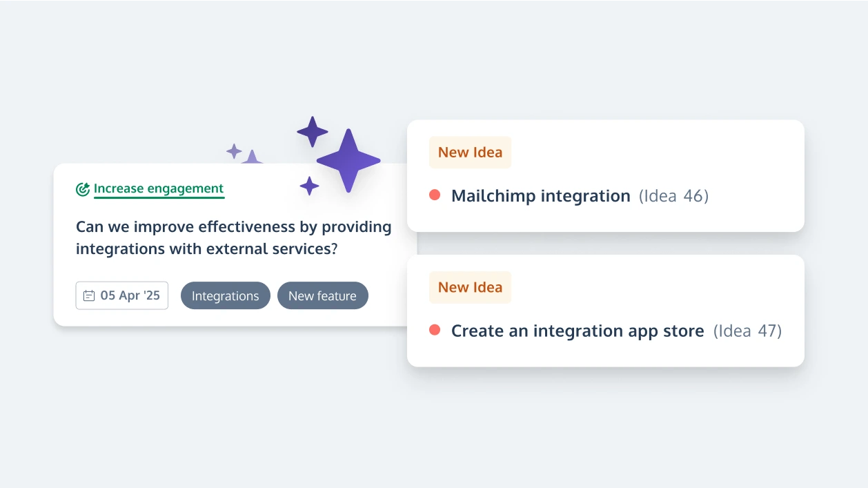Click the New Idea badge above Create an integration app store

pos(470,287)
